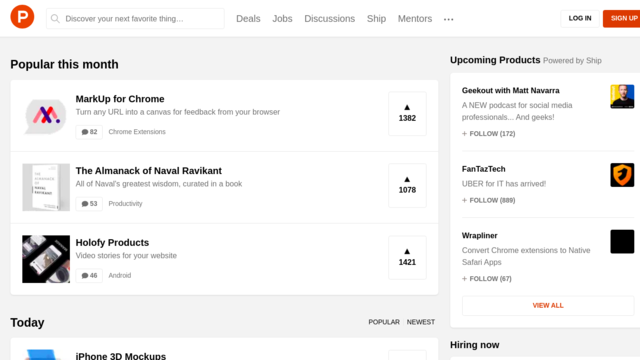Viewport: 640px width, 360px height.
Task: Open the Wrapliner upcoming product
Action: tap(479, 236)
